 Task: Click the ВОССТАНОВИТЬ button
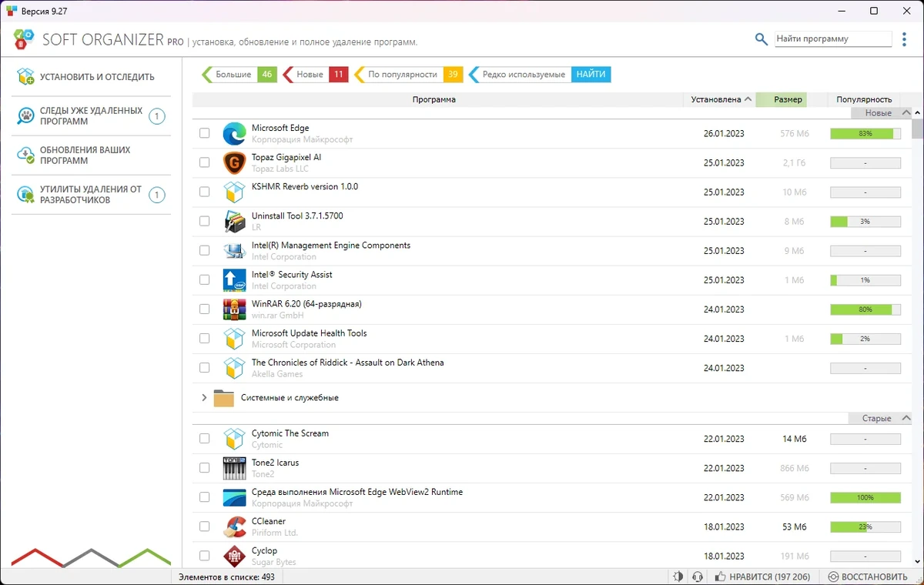click(x=867, y=577)
